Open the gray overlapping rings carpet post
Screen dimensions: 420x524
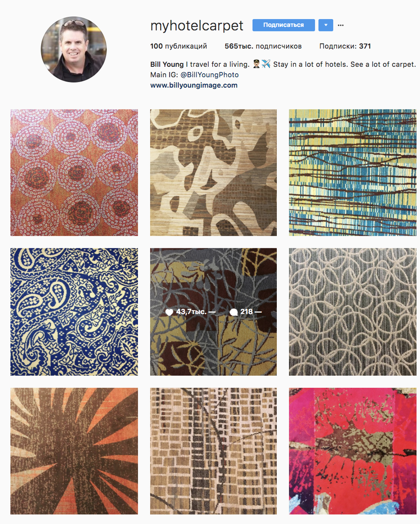coord(352,312)
